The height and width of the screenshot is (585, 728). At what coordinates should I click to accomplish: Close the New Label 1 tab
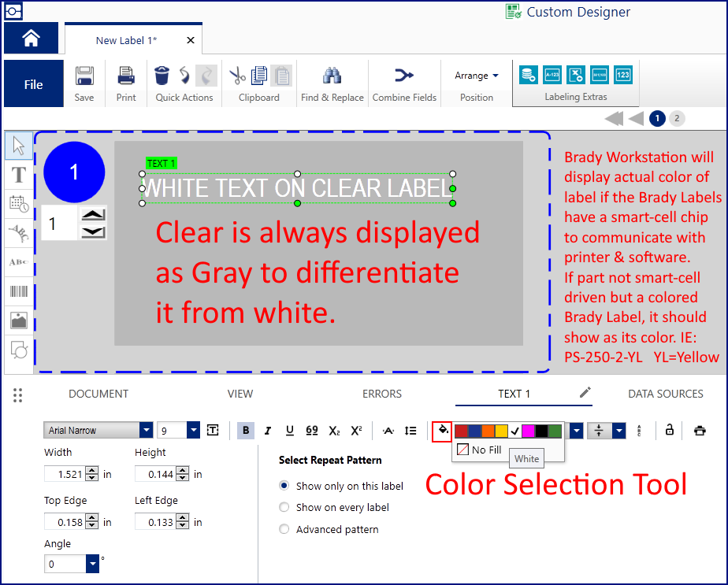191,40
